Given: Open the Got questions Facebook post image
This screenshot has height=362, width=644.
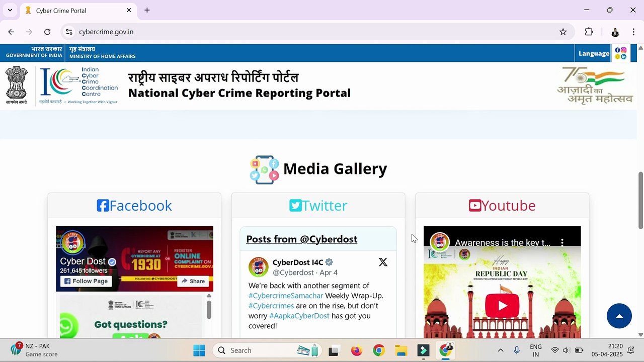Looking at the screenshot, I should pyautogui.click(x=131, y=317).
